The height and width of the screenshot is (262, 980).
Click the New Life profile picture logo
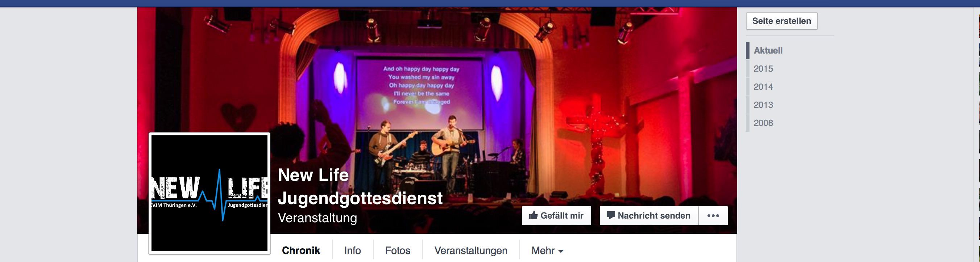pyautogui.click(x=209, y=193)
